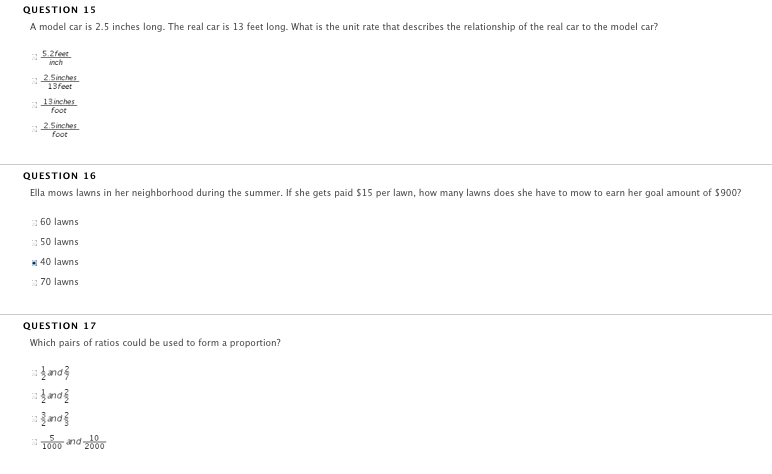Viewport: 772px width, 474px height.
Task: Select the 2.5 inches per foot radio button
Action: click(x=34, y=129)
